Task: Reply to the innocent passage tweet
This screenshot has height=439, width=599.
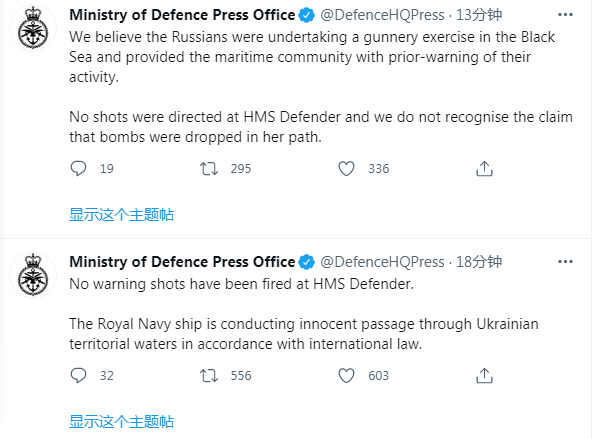Action: pyautogui.click(x=79, y=376)
